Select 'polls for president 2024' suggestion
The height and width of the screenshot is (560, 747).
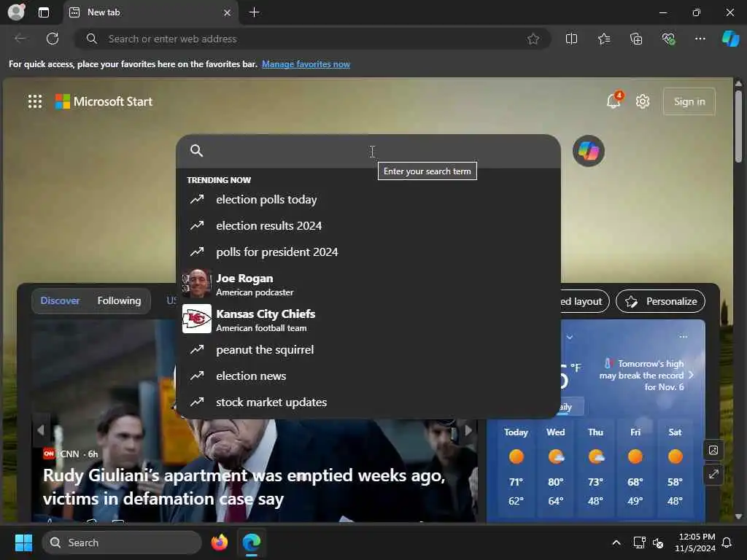coord(368,252)
